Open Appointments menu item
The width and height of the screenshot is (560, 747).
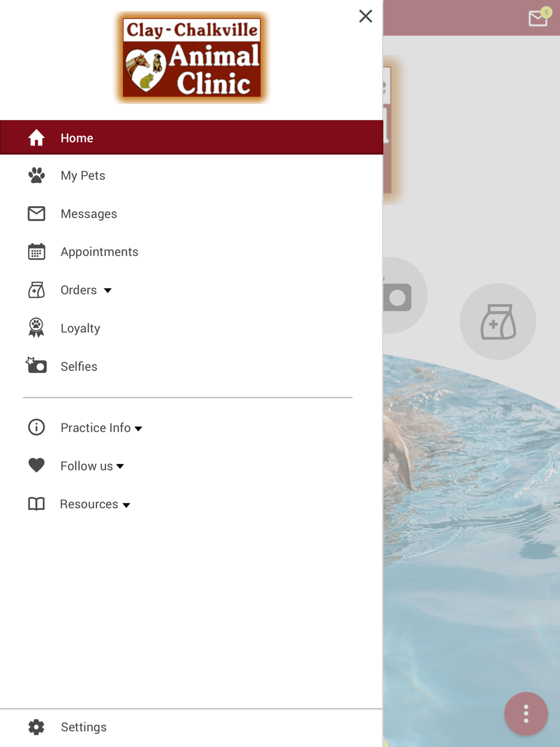[x=192, y=251]
